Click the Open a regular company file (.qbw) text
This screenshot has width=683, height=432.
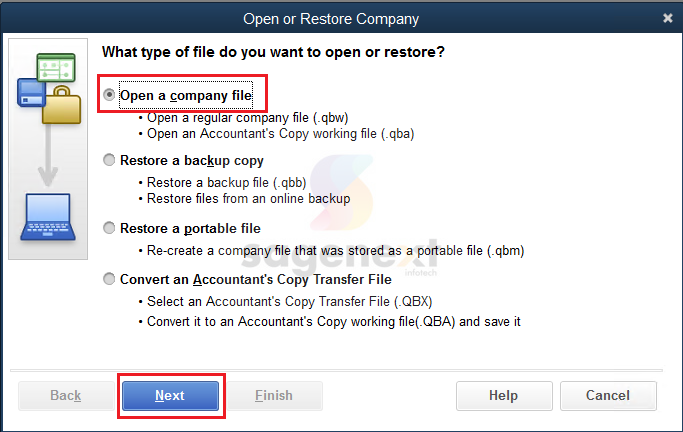pos(247,118)
